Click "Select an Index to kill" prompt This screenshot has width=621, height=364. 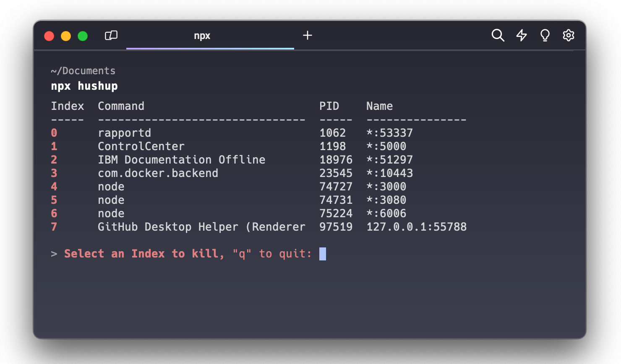coord(141,254)
